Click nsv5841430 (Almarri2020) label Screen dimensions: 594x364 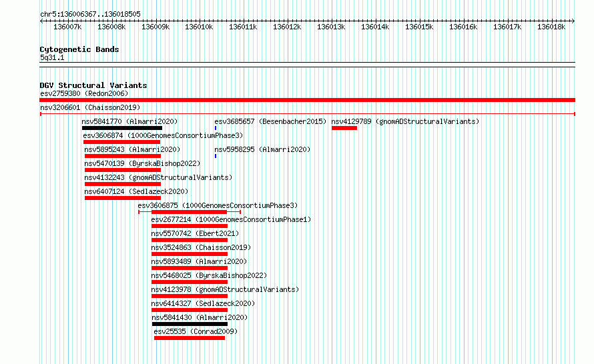[200, 317]
